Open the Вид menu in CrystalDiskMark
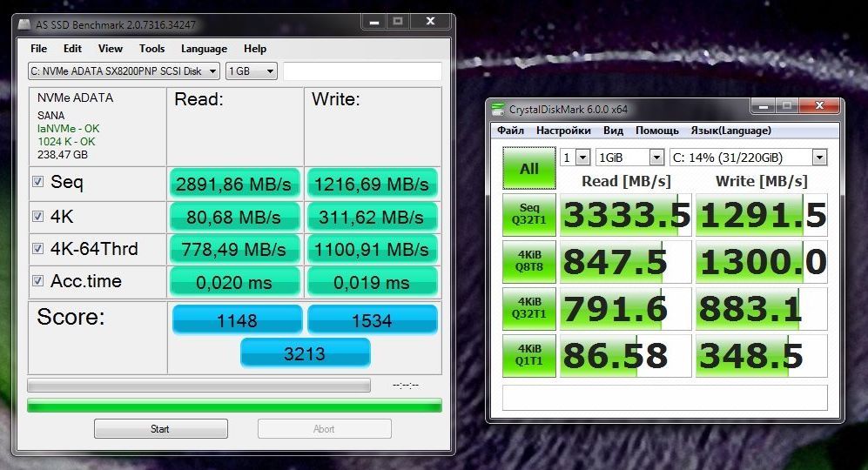This screenshot has height=470, width=868. (x=613, y=131)
